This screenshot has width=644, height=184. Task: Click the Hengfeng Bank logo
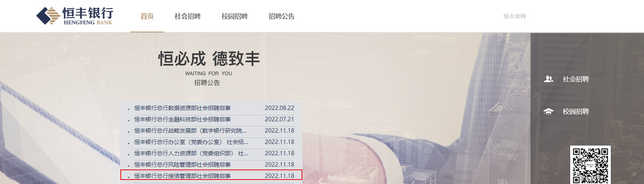click(75, 16)
